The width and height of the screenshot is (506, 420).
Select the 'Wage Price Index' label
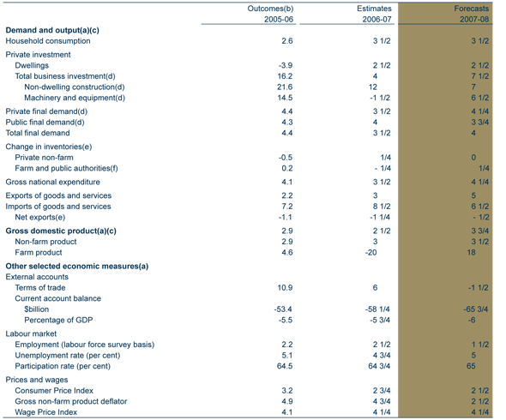[45, 412]
